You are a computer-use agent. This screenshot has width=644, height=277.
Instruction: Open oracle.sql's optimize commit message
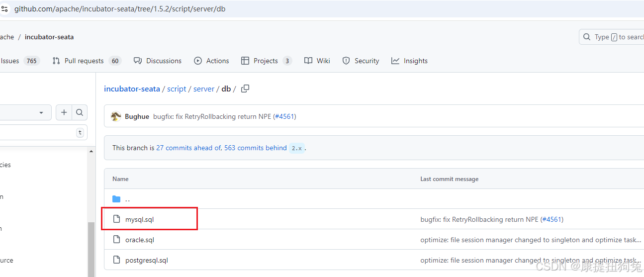tap(531, 240)
